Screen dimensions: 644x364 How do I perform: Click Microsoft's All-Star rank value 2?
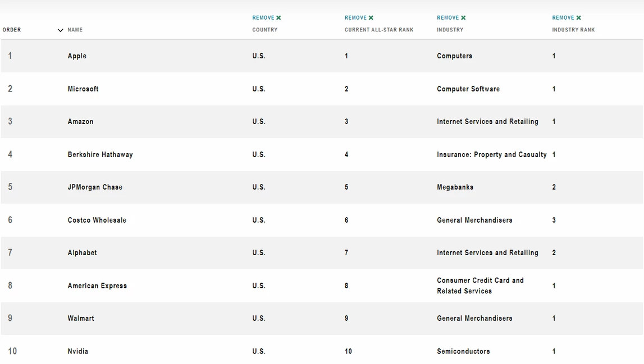pyautogui.click(x=346, y=89)
